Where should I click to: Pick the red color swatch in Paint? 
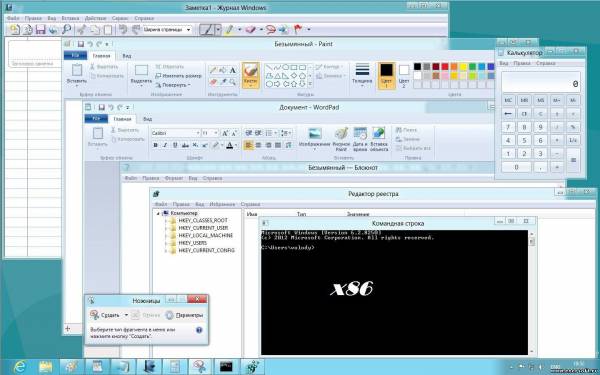[445, 67]
